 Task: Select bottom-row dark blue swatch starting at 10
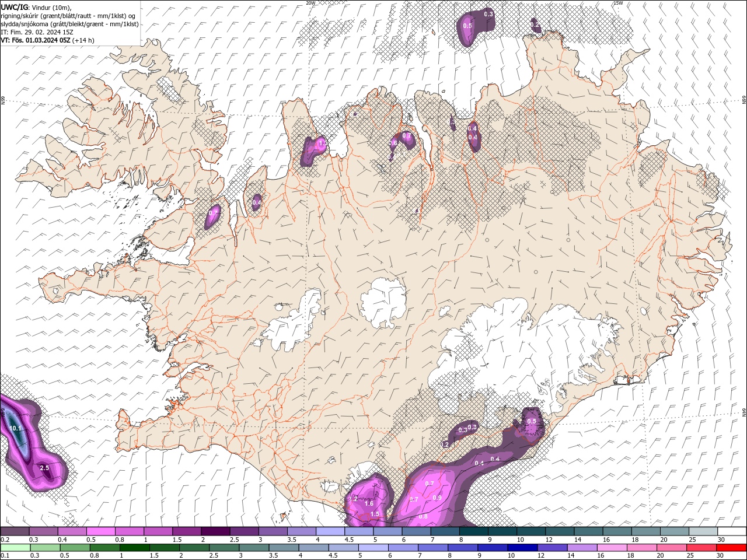pyautogui.click(x=522, y=548)
